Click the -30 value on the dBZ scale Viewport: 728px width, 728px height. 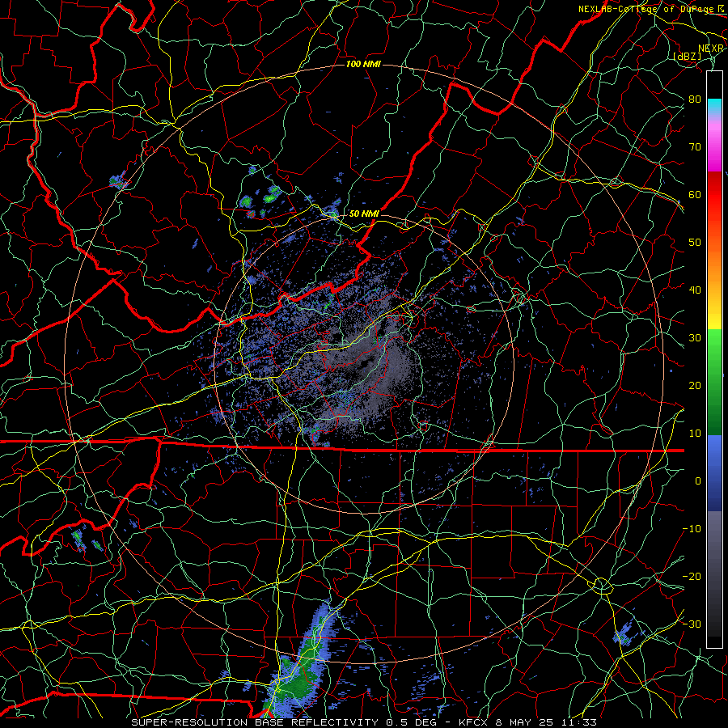pos(692,624)
